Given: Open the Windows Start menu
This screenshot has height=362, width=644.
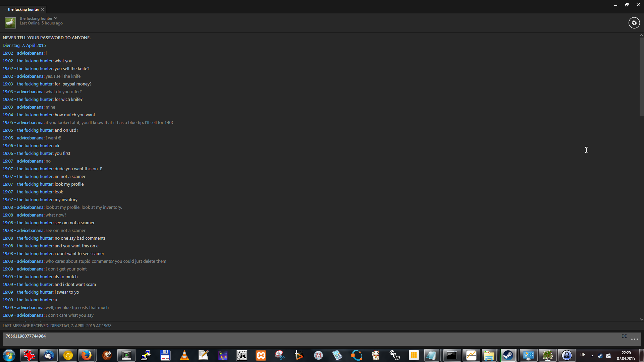Looking at the screenshot, I should pos(9,355).
